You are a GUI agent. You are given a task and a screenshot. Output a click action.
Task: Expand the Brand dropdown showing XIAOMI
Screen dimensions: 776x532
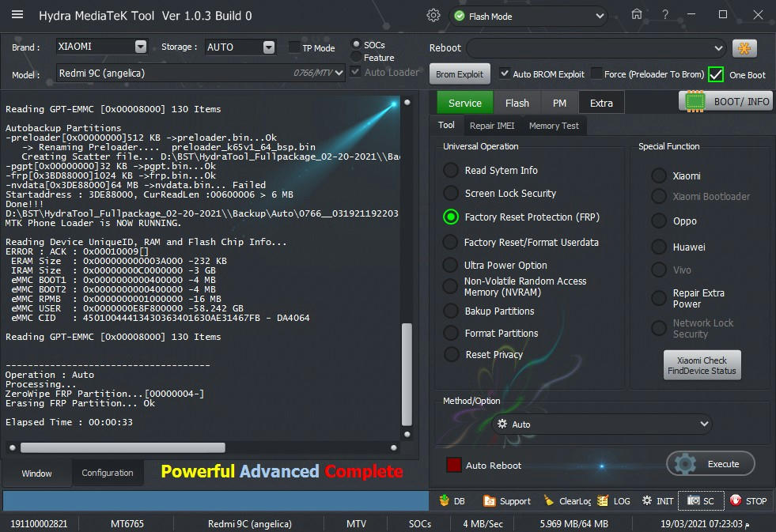(x=141, y=47)
